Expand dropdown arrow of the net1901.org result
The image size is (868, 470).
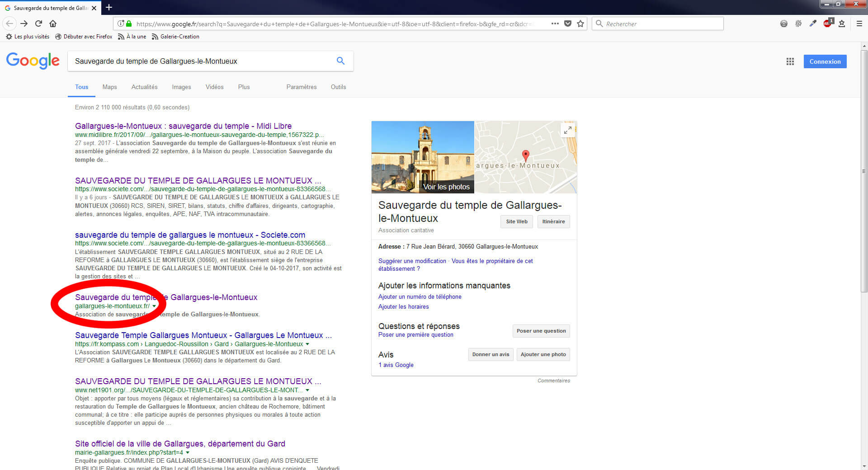pyautogui.click(x=307, y=390)
